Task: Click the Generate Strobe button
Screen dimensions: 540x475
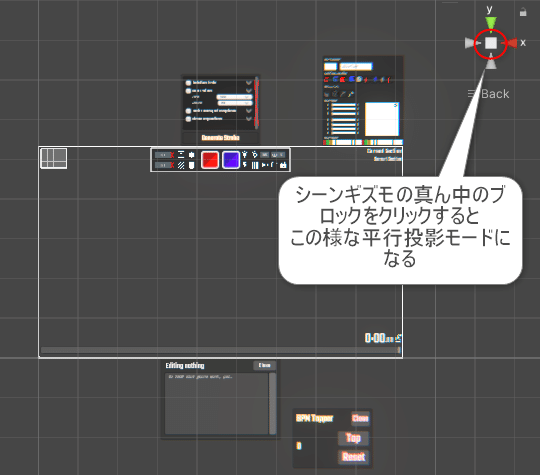Action: coord(220,138)
